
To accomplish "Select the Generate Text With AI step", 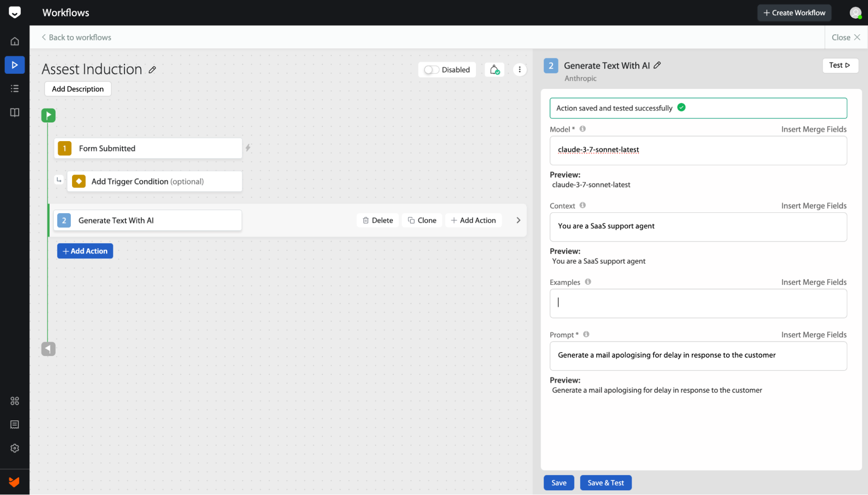I will coord(148,220).
